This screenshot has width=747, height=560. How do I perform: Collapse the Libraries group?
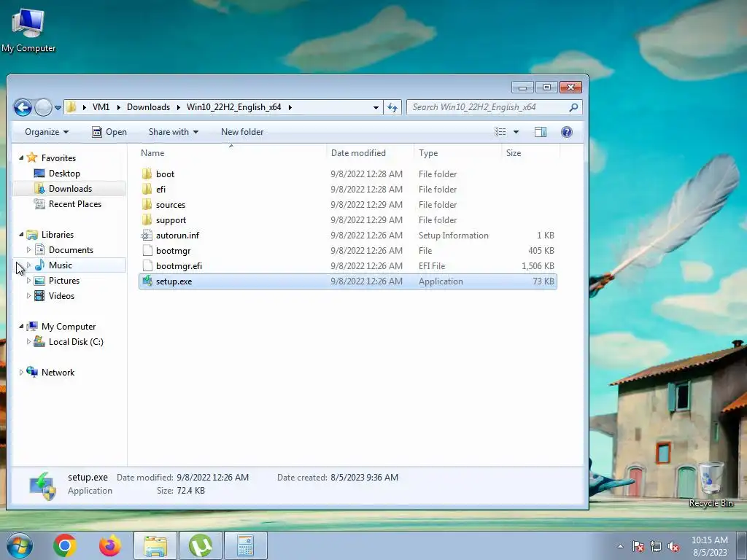[x=21, y=234]
